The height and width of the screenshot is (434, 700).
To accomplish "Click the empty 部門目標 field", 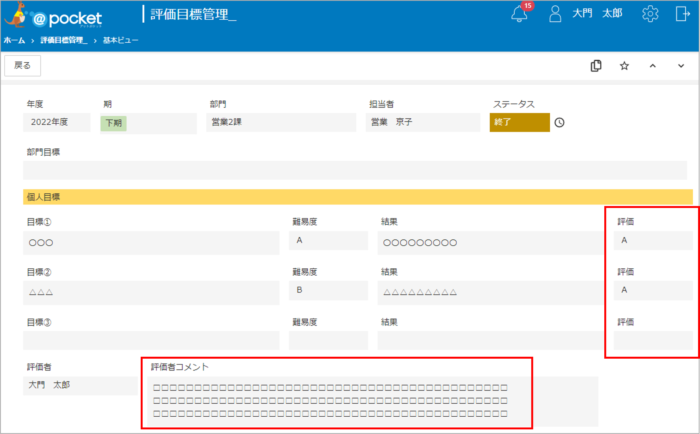I will 355,170.
